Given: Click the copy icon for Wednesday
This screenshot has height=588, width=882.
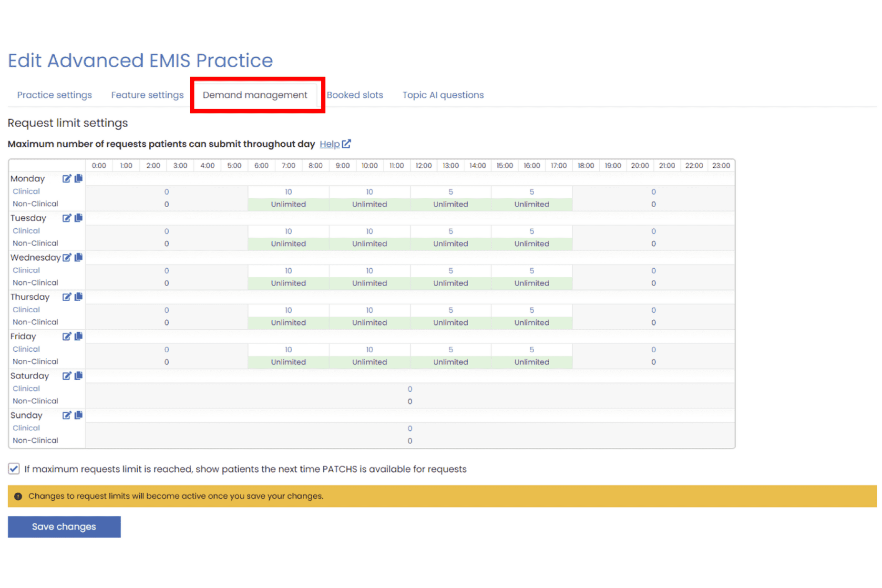Looking at the screenshot, I should click(79, 257).
